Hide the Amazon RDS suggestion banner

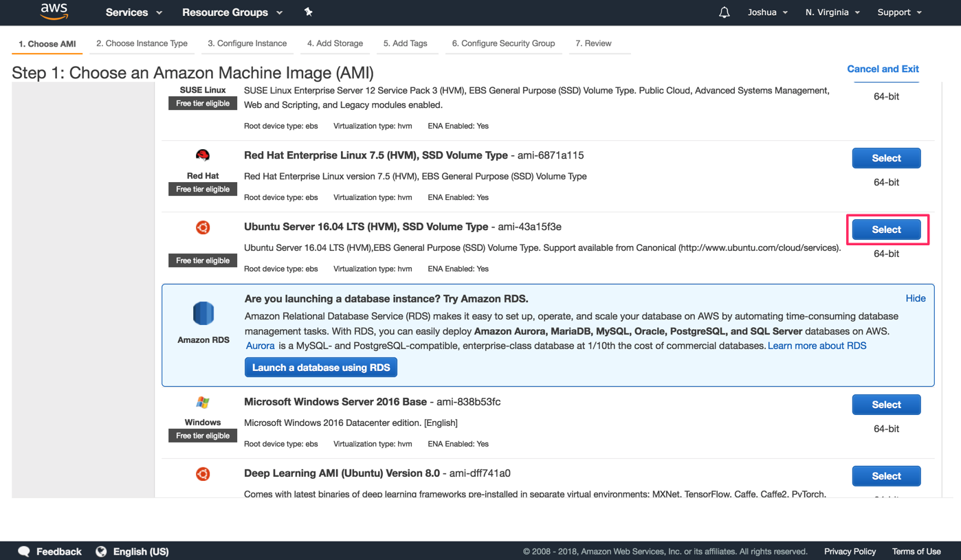tap(916, 298)
